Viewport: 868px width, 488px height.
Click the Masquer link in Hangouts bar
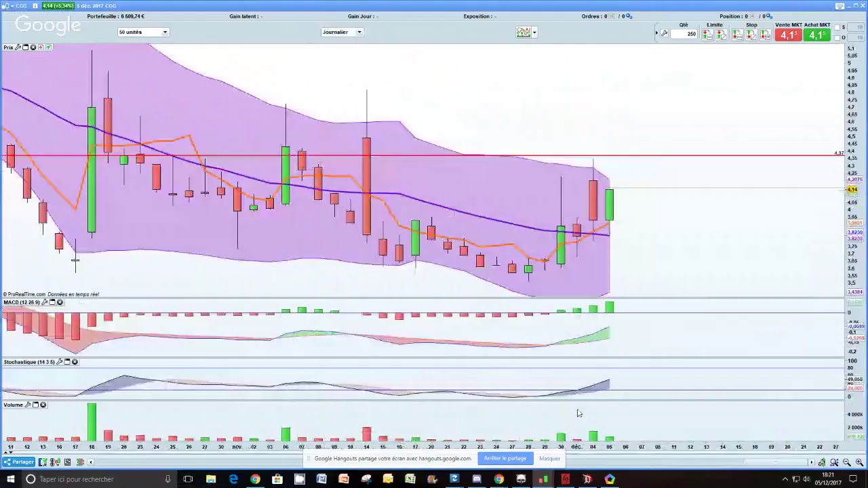pyautogui.click(x=549, y=459)
